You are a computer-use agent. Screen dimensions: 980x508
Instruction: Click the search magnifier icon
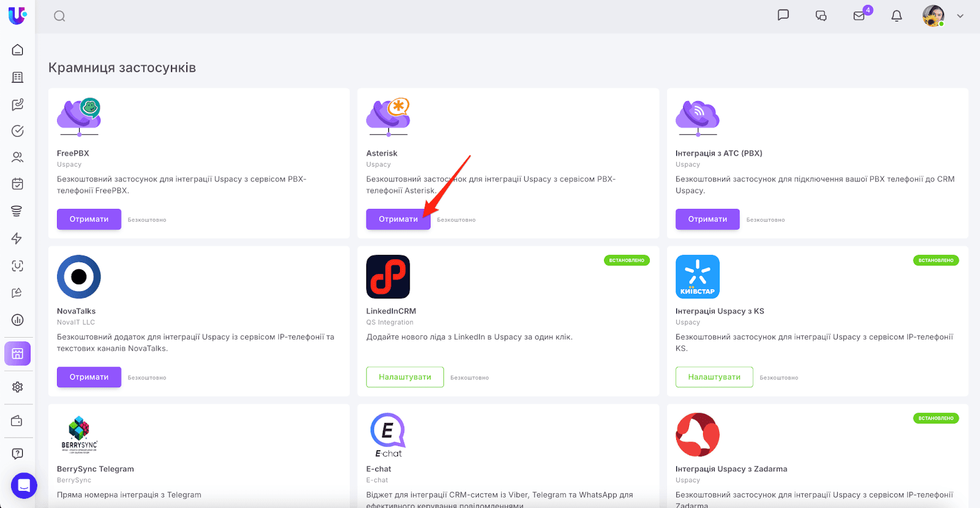pyautogui.click(x=59, y=17)
